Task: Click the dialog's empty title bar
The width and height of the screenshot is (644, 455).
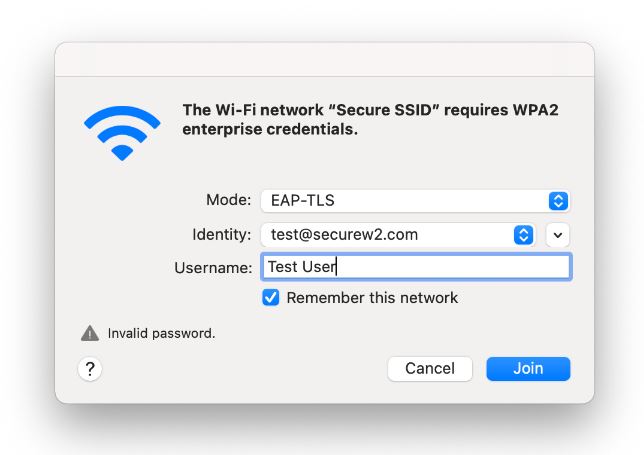Action: pyautogui.click(x=324, y=60)
